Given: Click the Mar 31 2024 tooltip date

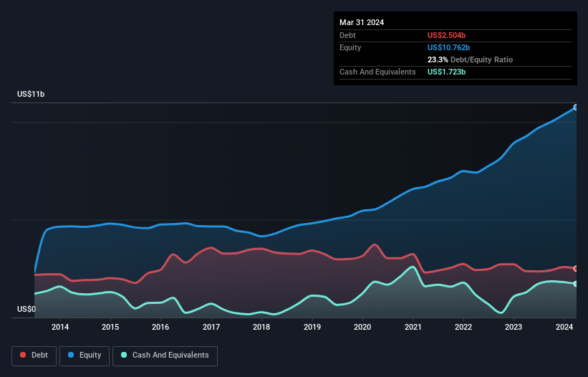Looking at the screenshot, I should pos(362,22).
